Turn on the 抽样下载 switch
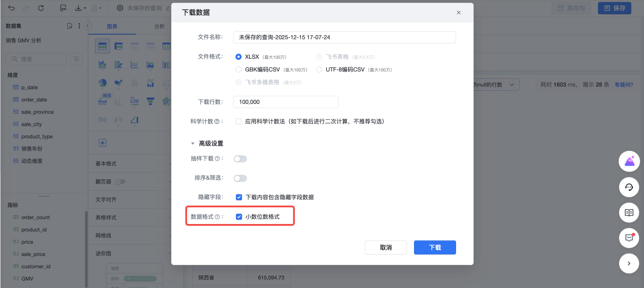Screen dimensions: 644x288 click(241, 159)
